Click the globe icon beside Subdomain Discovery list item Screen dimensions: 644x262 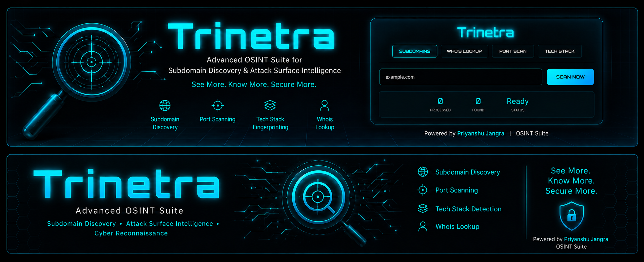point(423,172)
